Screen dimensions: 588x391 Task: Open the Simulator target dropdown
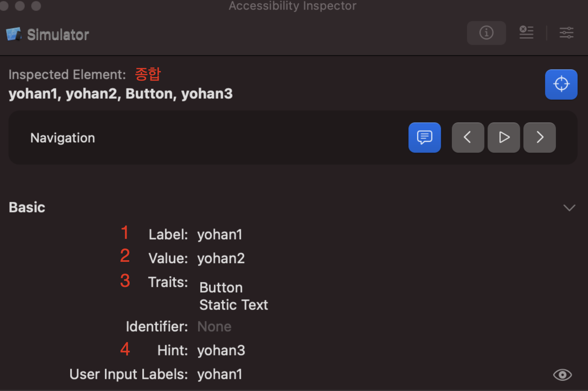click(x=48, y=35)
